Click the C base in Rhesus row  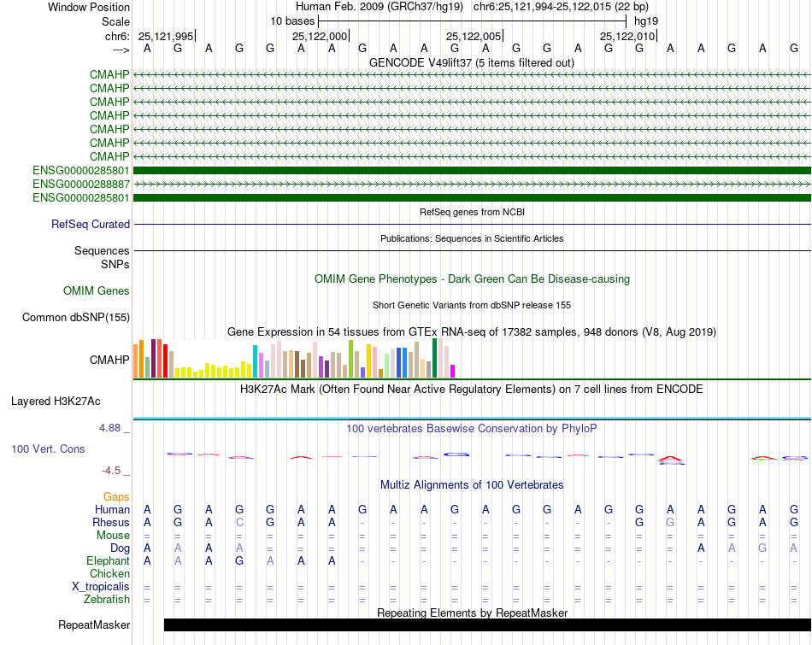tap(239, 522)
